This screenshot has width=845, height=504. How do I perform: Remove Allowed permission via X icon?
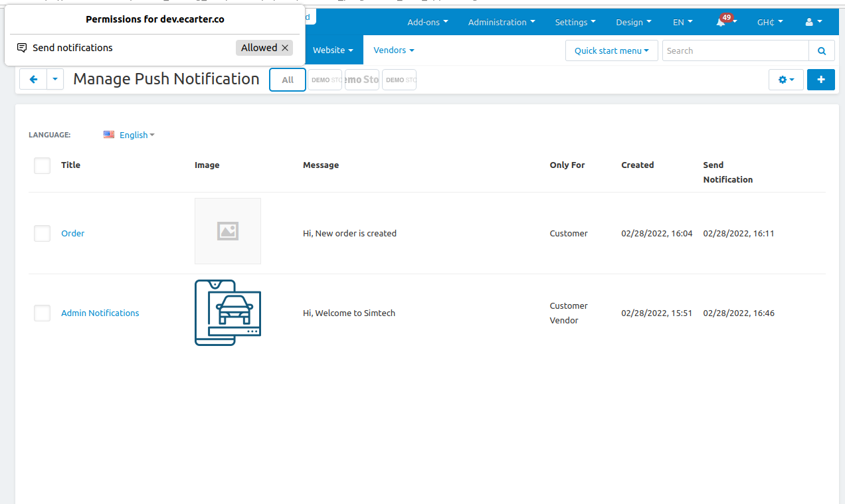(285, 48)
